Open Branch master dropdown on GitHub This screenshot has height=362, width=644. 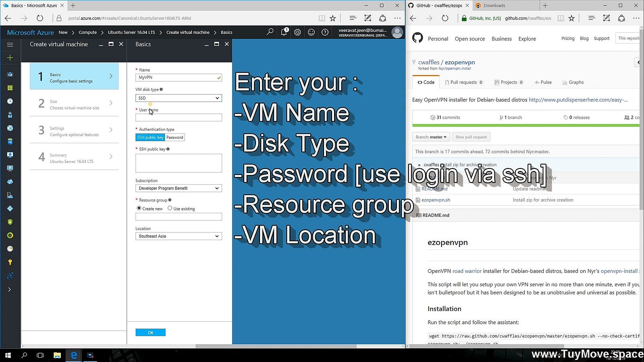click(x=431, y=137)
